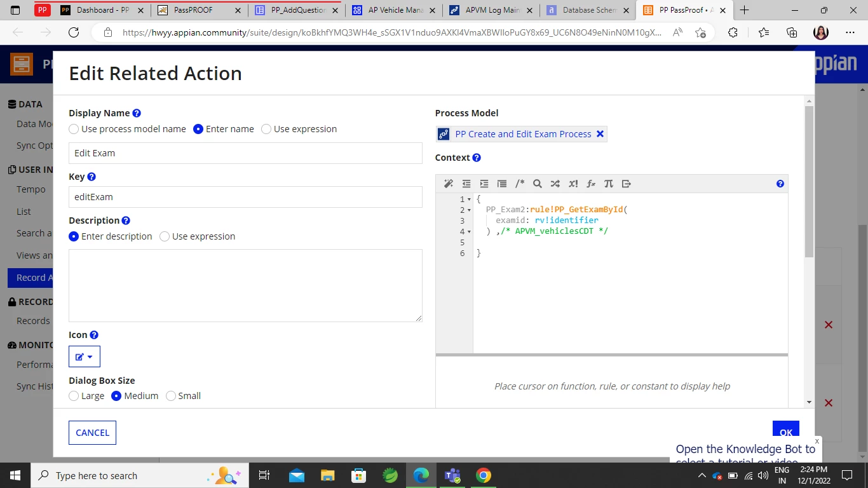Click the fx function icon
The image size is (868, 488).
coord(591,184)
